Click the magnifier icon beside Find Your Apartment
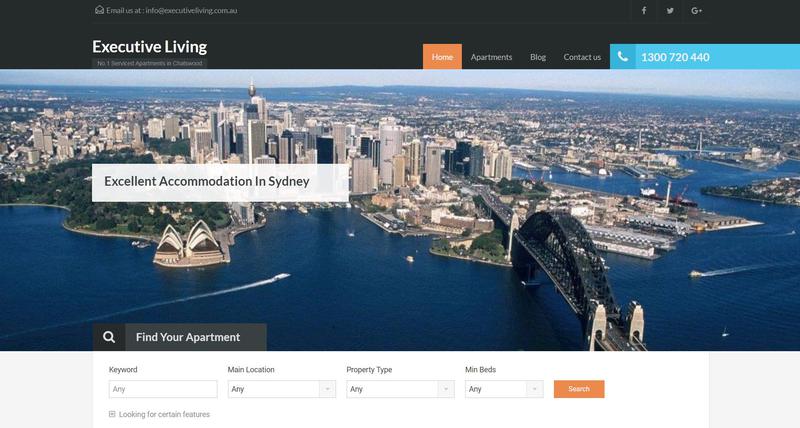The height and width of the screenshot is (428, 800). [109, 337]
